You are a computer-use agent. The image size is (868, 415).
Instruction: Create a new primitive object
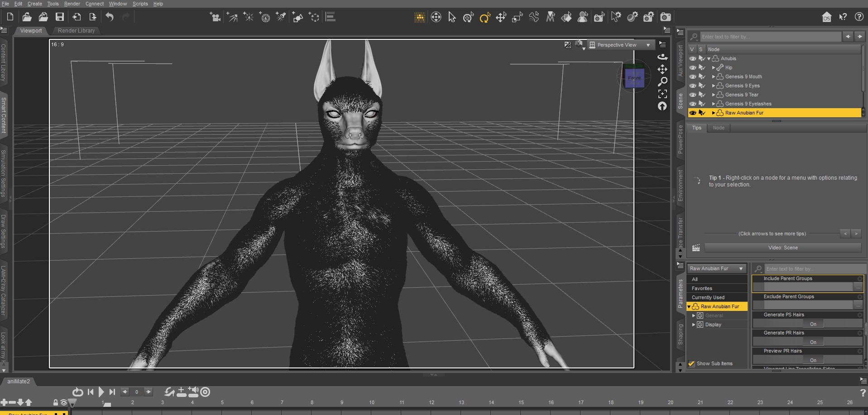[x=297, y=17]
